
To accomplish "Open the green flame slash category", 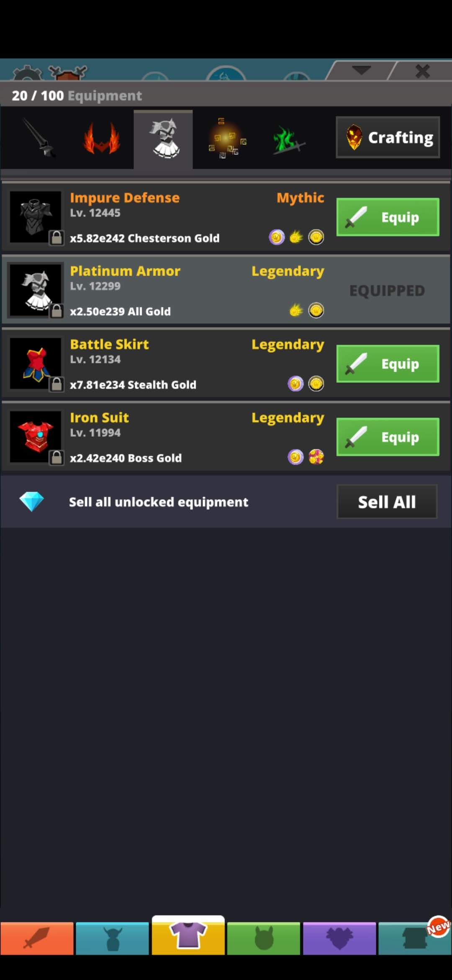I will [288, 138].
